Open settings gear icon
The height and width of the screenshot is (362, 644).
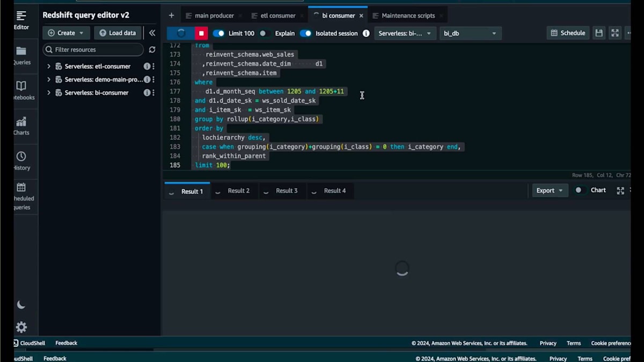point(21,327)
